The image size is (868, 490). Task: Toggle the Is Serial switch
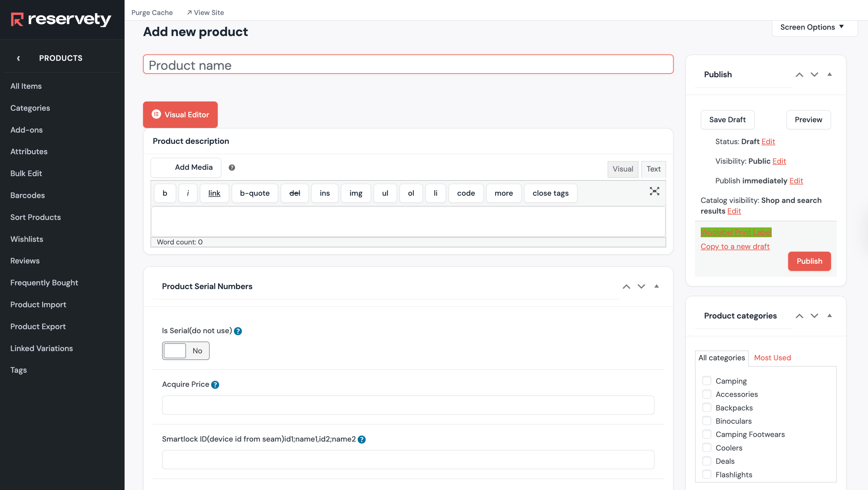click(x=186, y=351)
